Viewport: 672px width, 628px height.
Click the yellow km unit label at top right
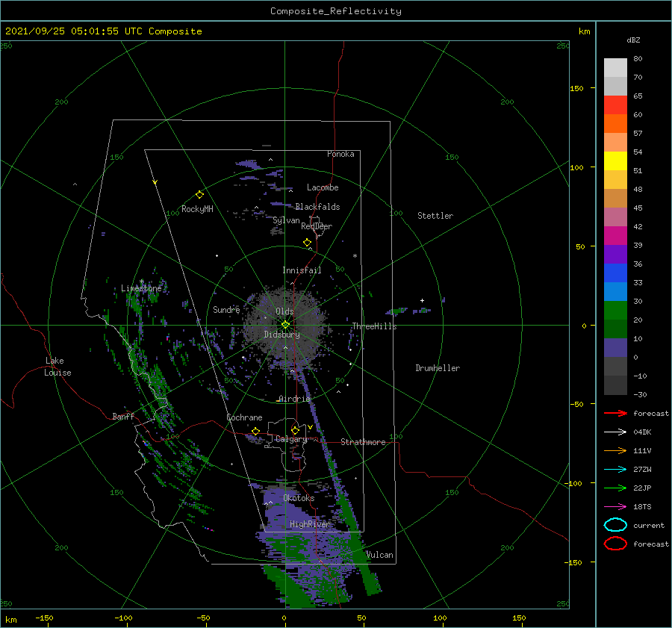click(584, 31)
